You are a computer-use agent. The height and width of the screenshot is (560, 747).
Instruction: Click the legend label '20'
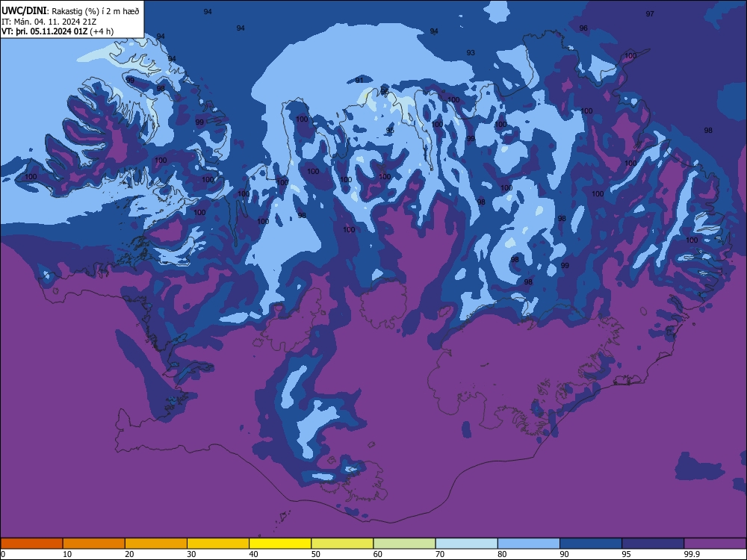click(129, 554)
